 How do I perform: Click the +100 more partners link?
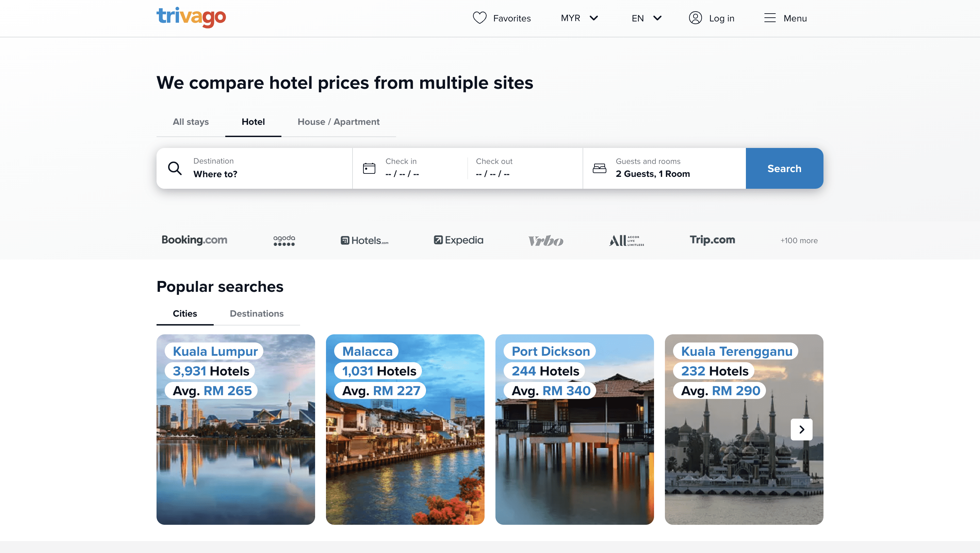tap(799, 240)
